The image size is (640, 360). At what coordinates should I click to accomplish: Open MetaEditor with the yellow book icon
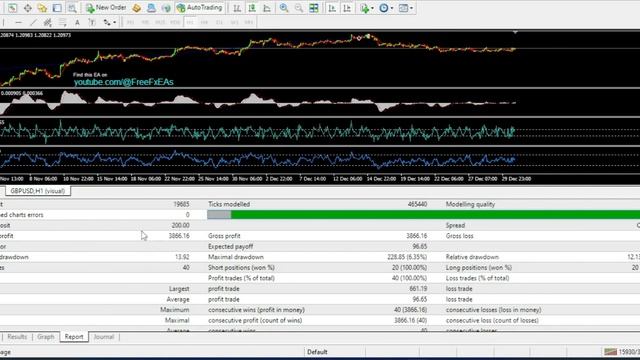136,8
